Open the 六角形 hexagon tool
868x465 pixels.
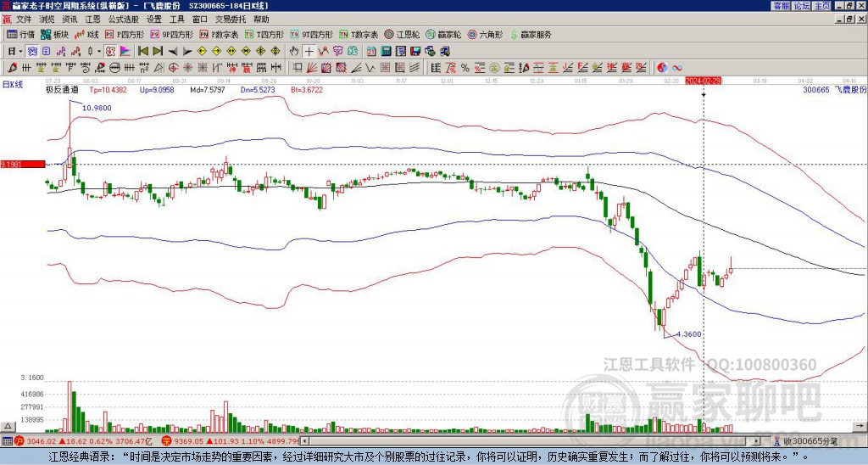[x=486, y=34]
